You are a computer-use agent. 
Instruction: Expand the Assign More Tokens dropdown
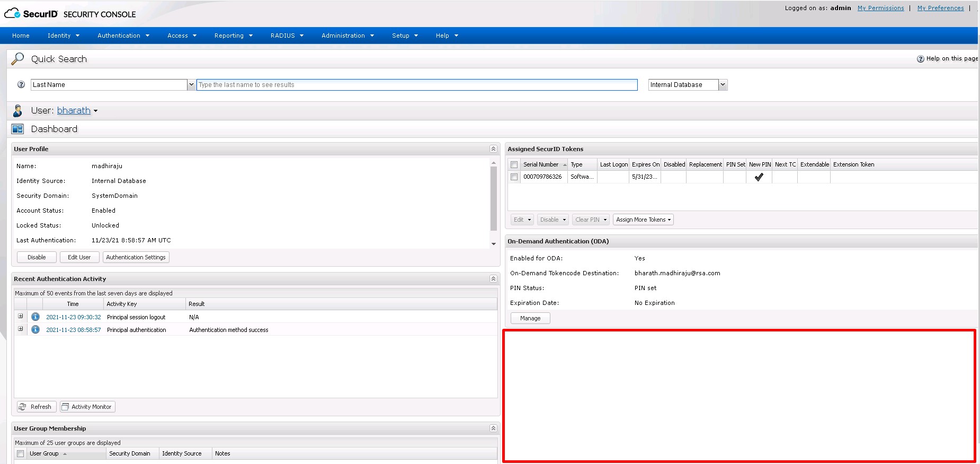[x=643, y=220]
